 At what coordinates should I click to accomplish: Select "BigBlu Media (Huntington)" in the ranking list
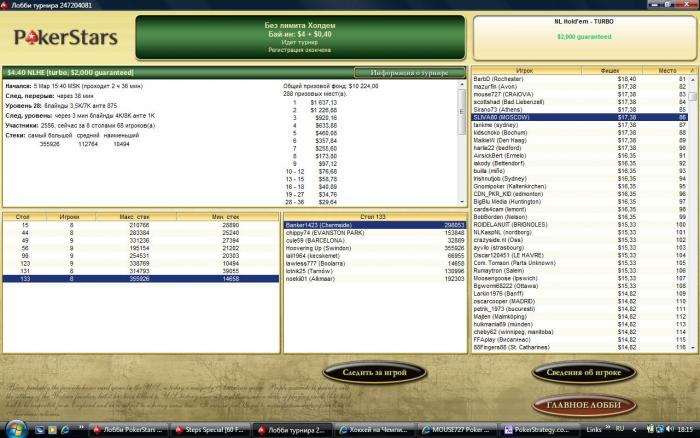580,201
